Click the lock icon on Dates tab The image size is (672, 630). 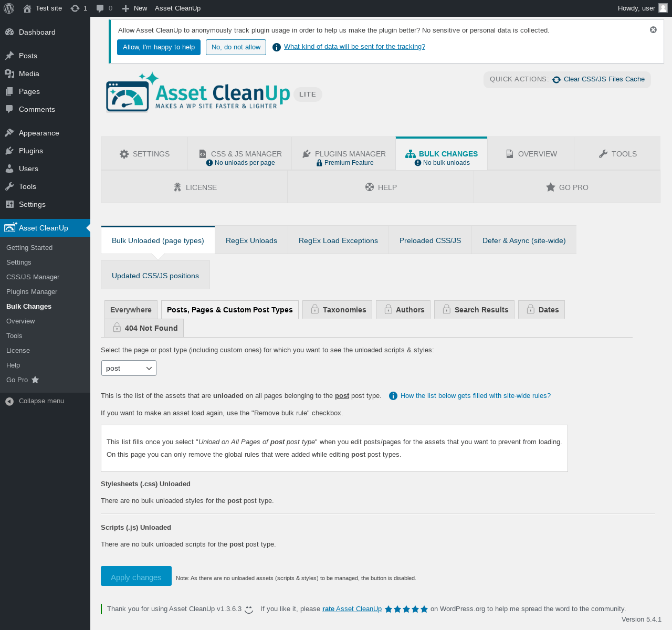coord(531,309)
